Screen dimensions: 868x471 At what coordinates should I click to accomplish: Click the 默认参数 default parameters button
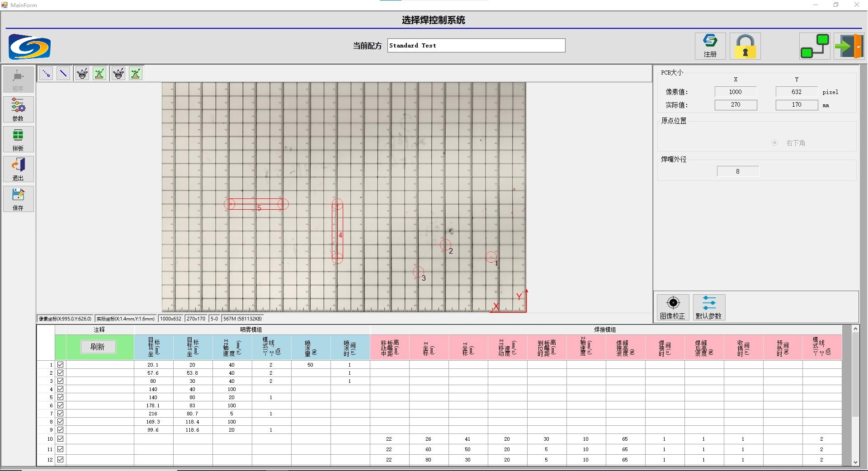point(708,307)
